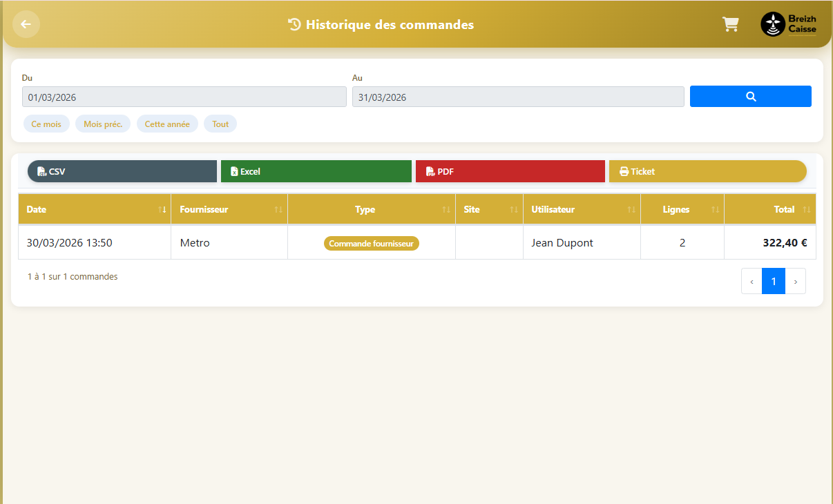
Task: Sort table by Date column
Action: [x=95, y=209]
